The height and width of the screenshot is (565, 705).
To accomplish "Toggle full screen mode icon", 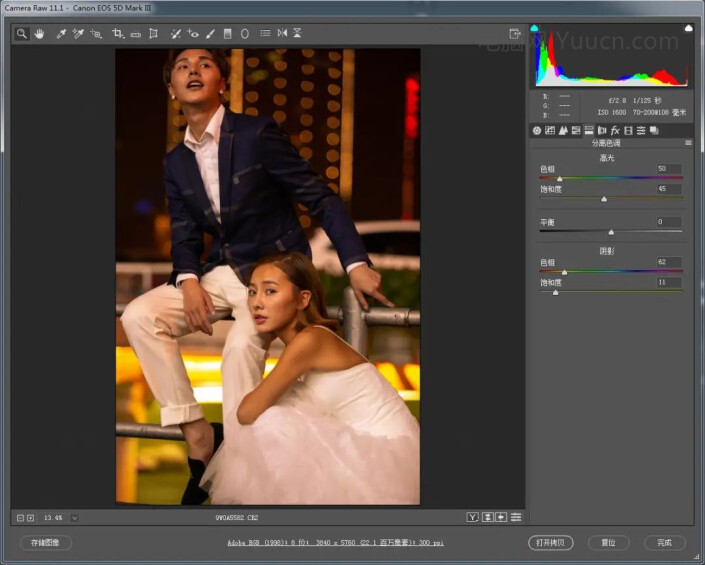I will tap(514, 33).
